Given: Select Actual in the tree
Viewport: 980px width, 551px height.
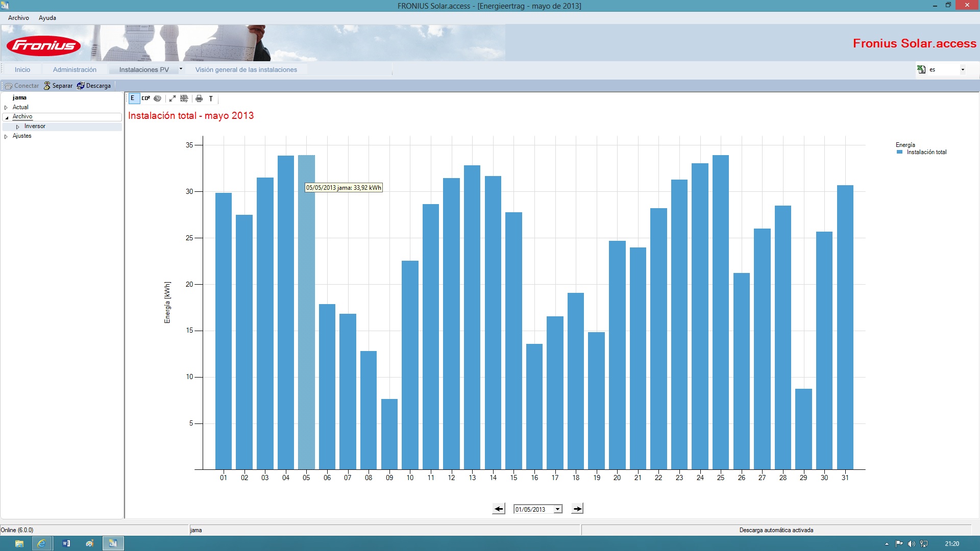Looking at the screenshot, I should pyautogui.click(x=20, y=107).
